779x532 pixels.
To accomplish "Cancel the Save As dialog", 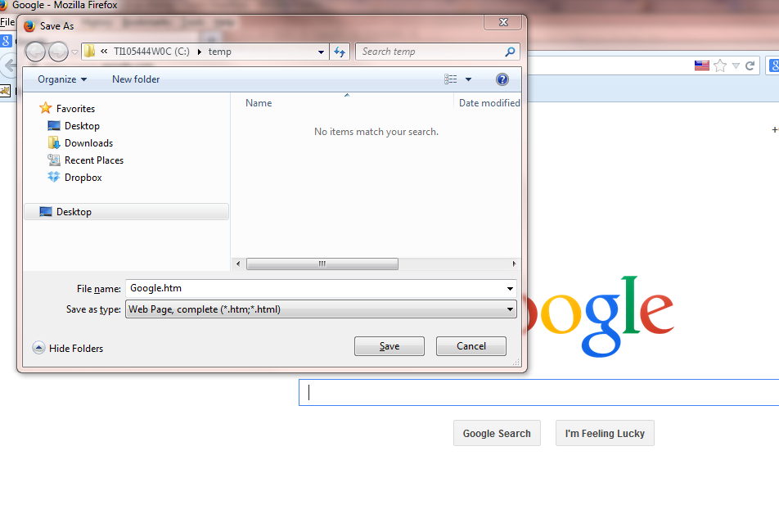I will pos(471,346).
